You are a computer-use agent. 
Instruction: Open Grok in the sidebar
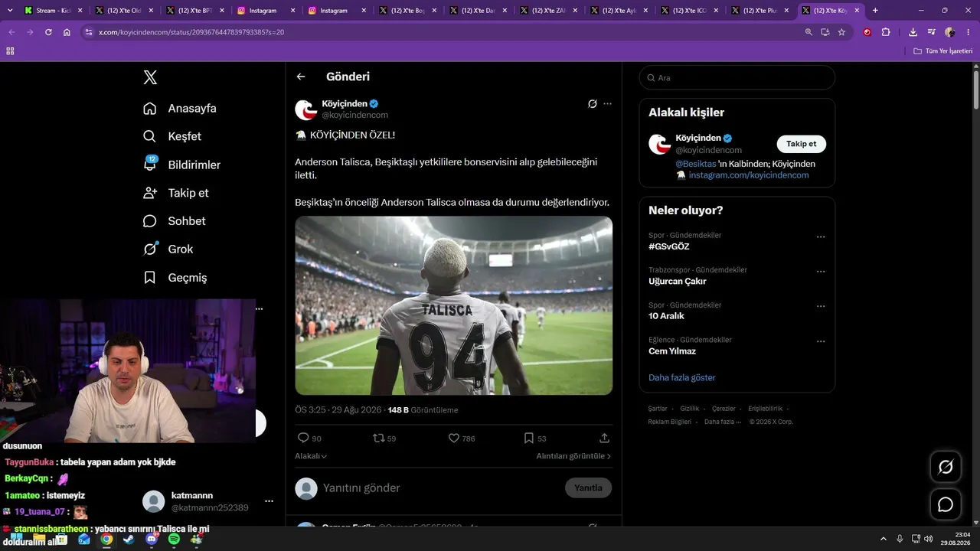168,249
